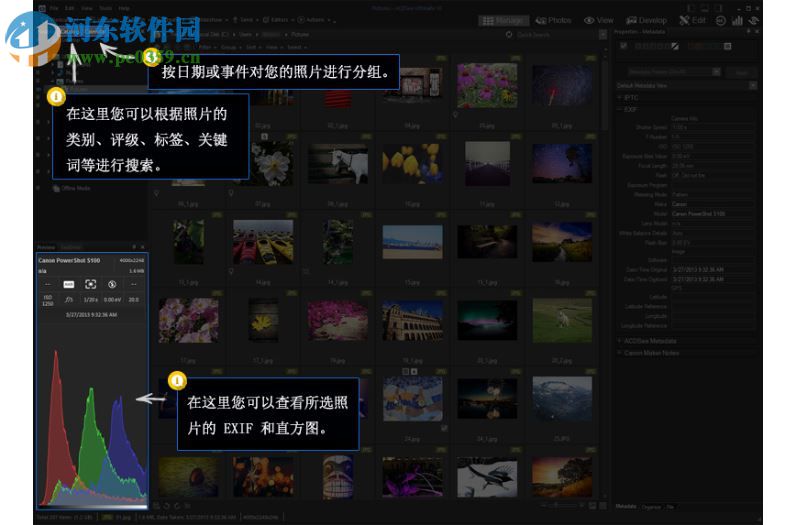Switch to View mode

tap(599, 20)
